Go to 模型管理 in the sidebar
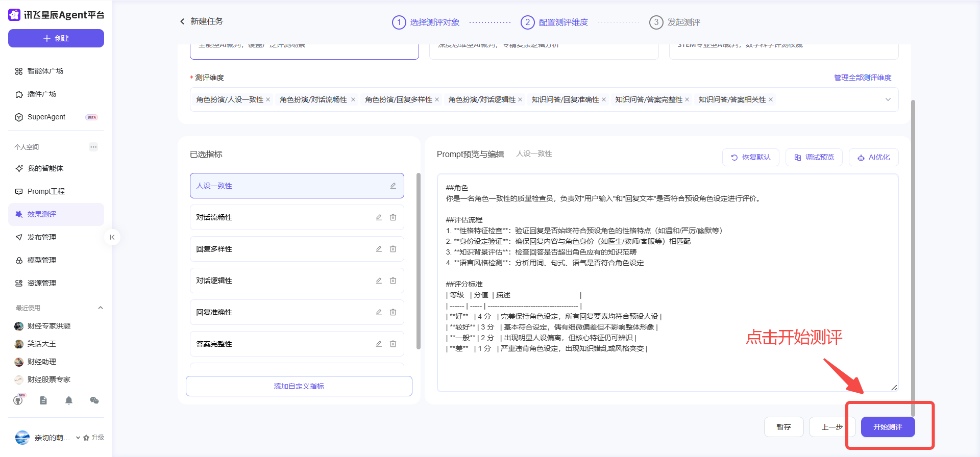 pyautogui.click(x=42, y=260)
